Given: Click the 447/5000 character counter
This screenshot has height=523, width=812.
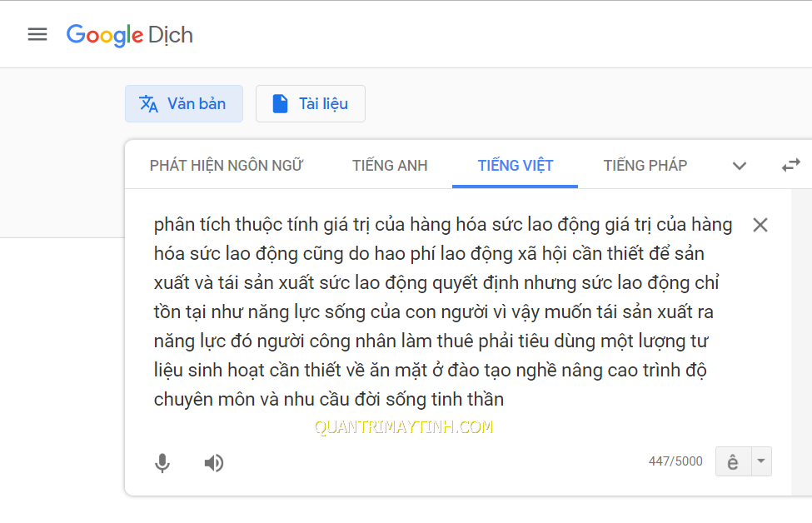Looking at the screenshot, I should tap(675, 461).
